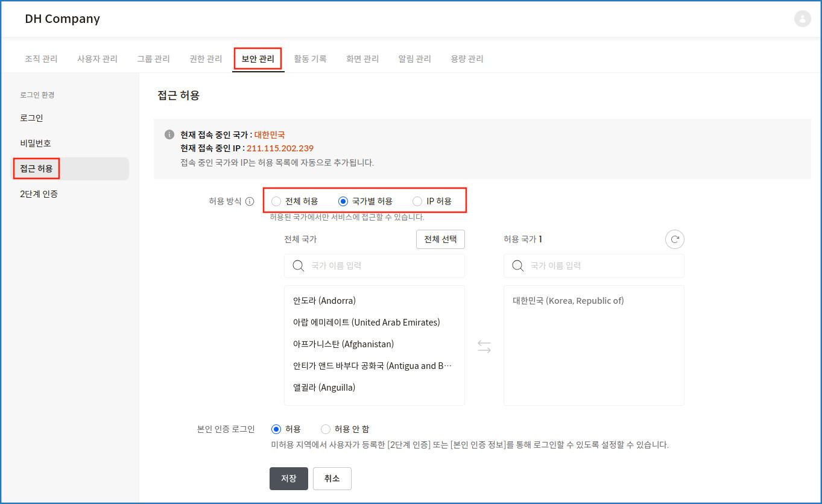Click the 허용 국가 name search field
This screenshot has height=504, width=822.
coord(594,266)
